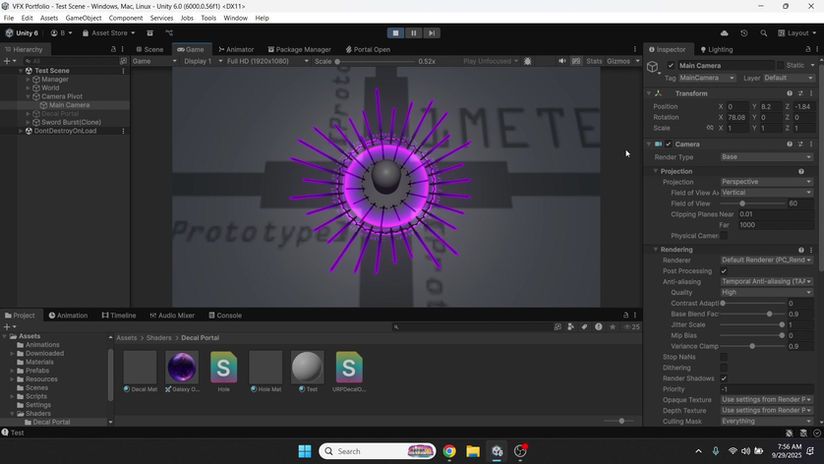Toggle the Camera component enabled checkbox
This screenshot has width=824, height=464.
(668, 144)
